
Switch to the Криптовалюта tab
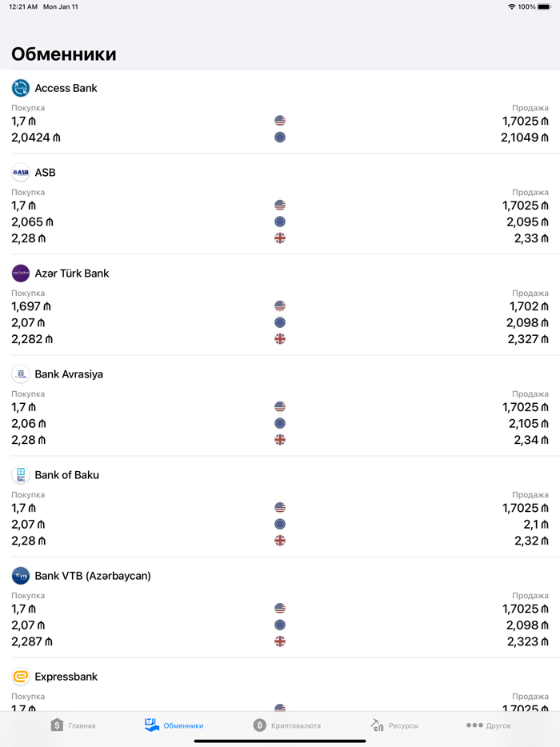click(x=286, y=725)
